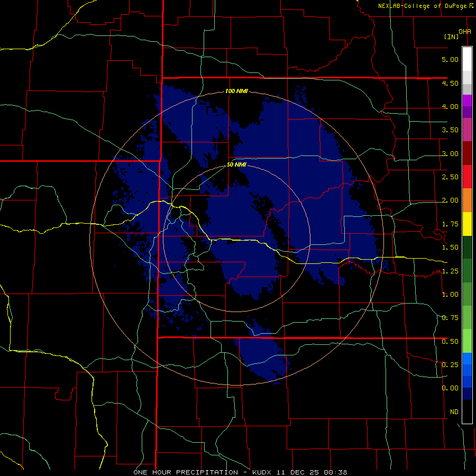Pick the dark red swatch beside 3.00
476x476 pixels.
[x=467, y=153]
